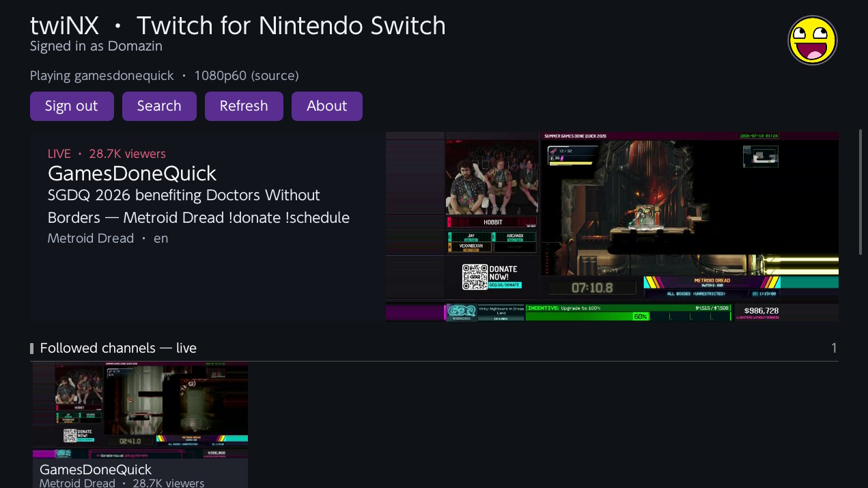
Task: Click the 'Followed channels — live' heading
Action: (x=118, y=348)
